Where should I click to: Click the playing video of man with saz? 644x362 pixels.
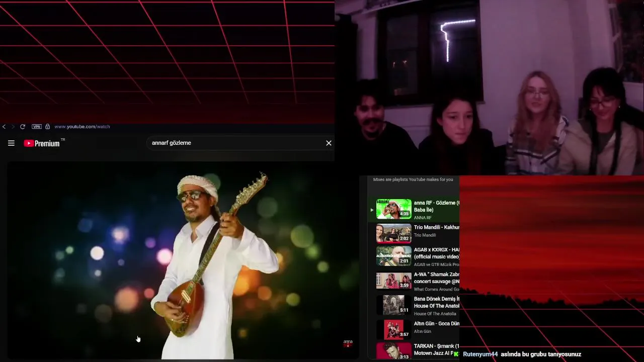pos(183,260)
